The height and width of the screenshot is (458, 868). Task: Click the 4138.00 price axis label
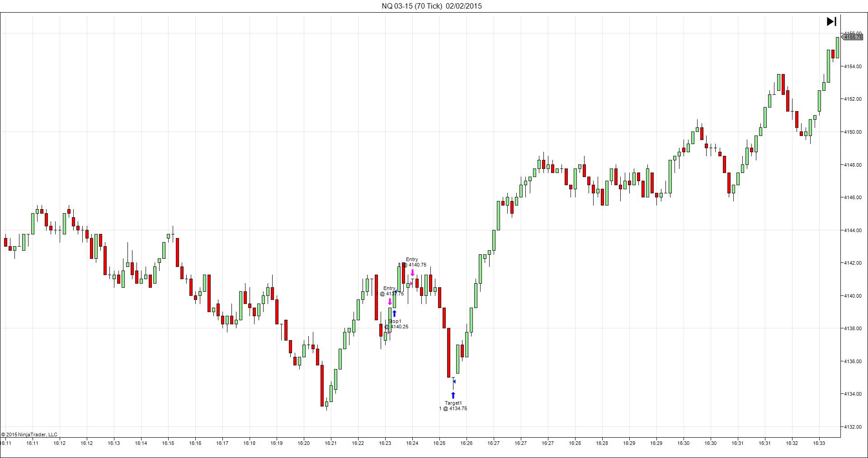[x=852, y=328]
